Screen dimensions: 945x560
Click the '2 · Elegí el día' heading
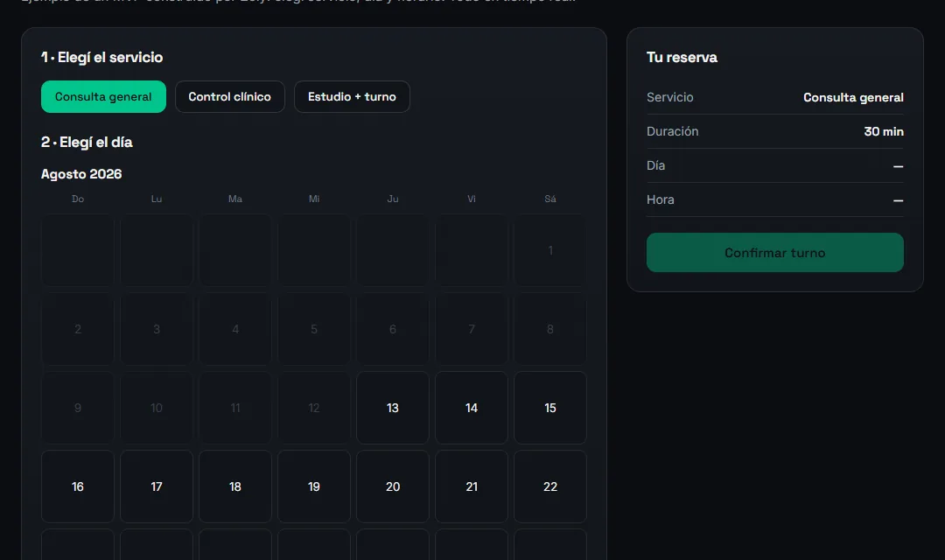coord(87,143)
